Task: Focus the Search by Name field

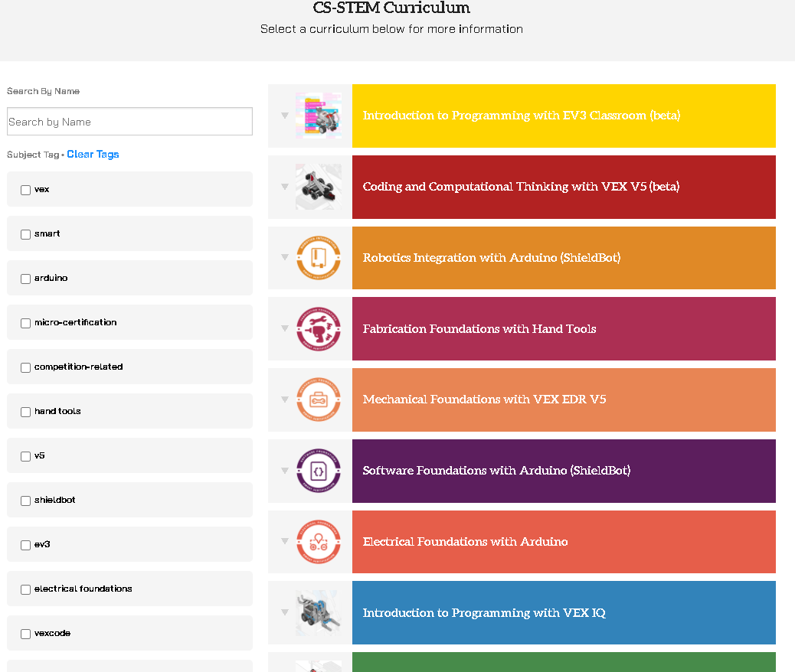Action: click(129, 122)
